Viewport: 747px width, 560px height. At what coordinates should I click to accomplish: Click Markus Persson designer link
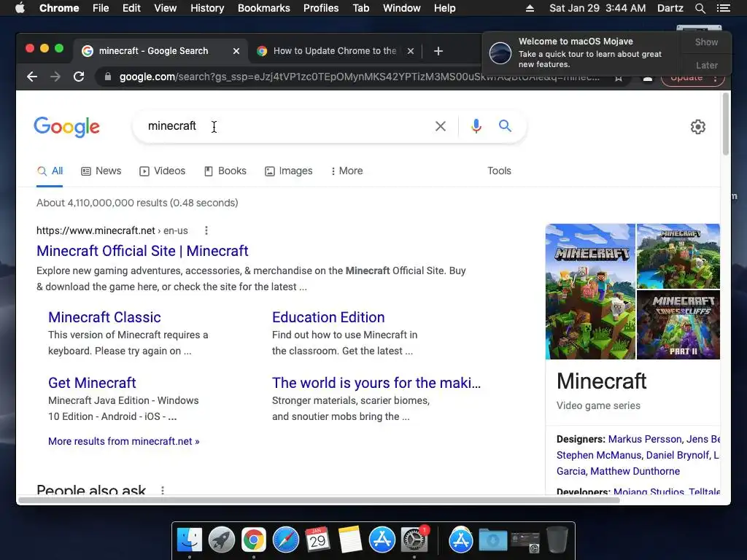[x=645, y=439]
